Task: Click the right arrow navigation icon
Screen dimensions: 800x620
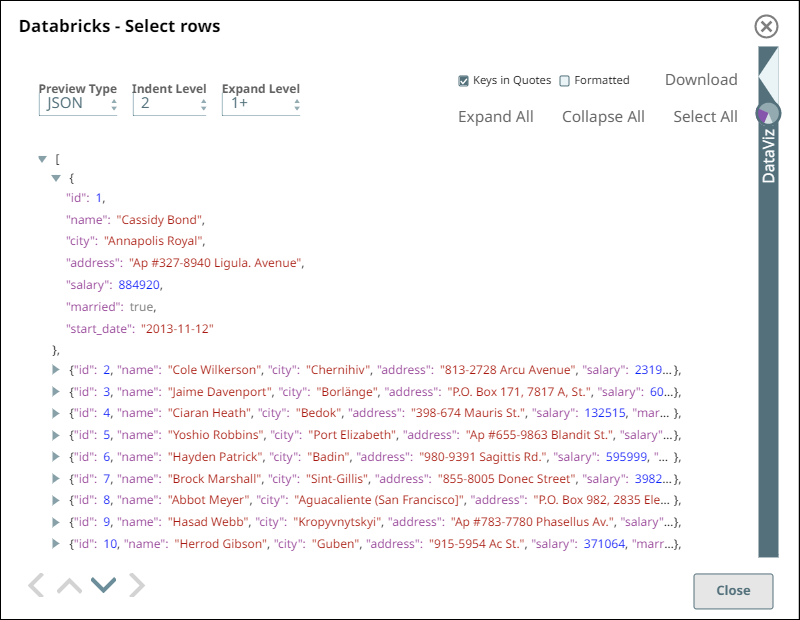Action: click(x=137, y=585)
